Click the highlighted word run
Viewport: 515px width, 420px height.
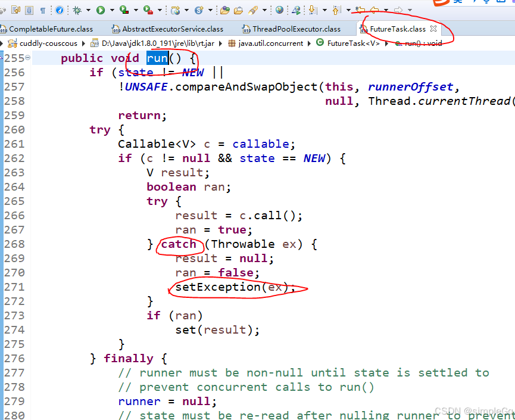pyautogui.click(x=157, y=58)
